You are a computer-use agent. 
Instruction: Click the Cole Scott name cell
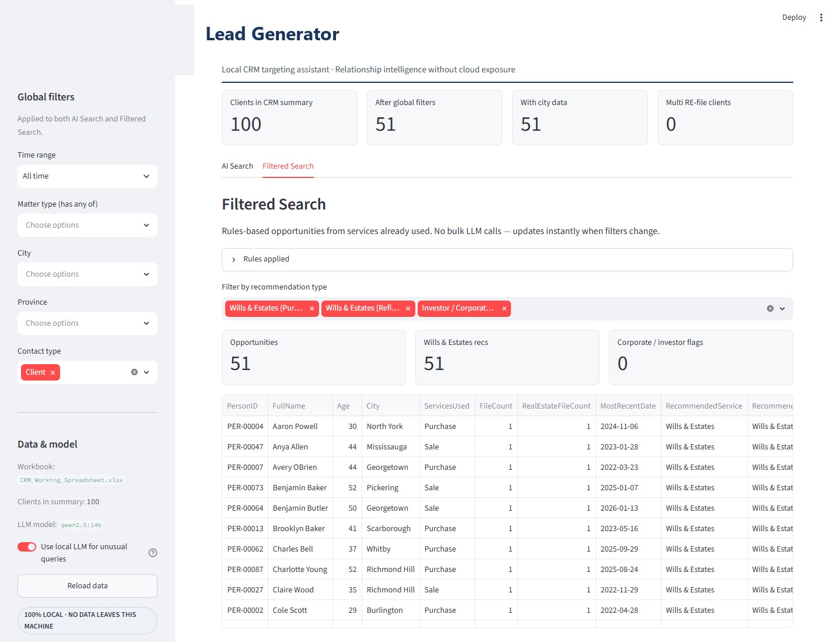pyautogui.click(x=300, y=610)
